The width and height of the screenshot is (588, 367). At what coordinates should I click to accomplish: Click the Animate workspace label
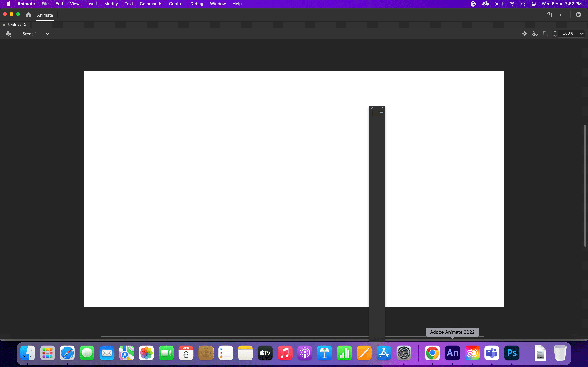tap(45, 15)
